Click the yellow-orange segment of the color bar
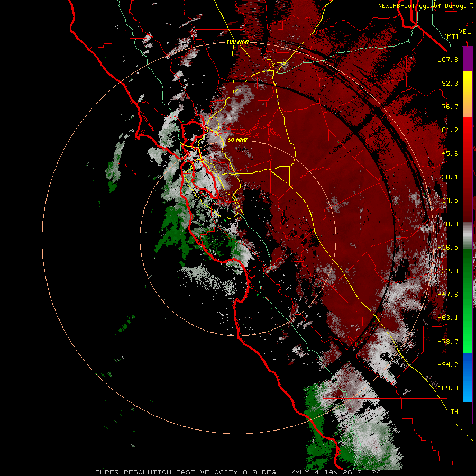The width and height of the screenshot is (476, 476). tap(467, 94)
